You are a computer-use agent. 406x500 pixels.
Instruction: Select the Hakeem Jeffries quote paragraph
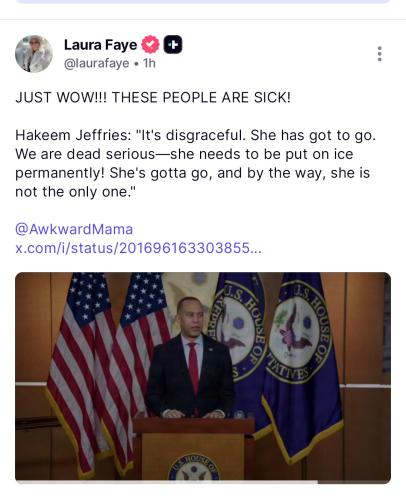coord(195,163)
